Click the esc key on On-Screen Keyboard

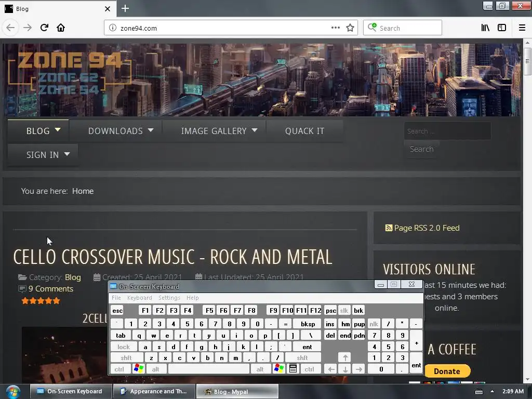tap(117, 311)
